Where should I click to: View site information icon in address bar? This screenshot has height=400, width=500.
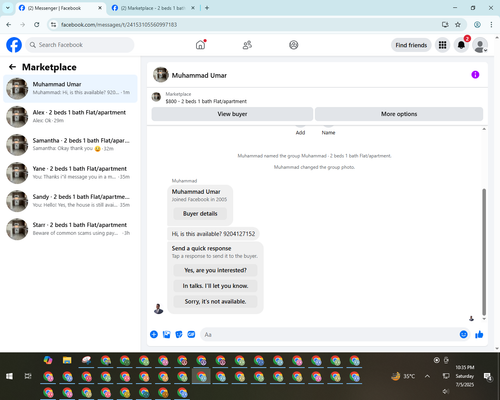(53, 24)
